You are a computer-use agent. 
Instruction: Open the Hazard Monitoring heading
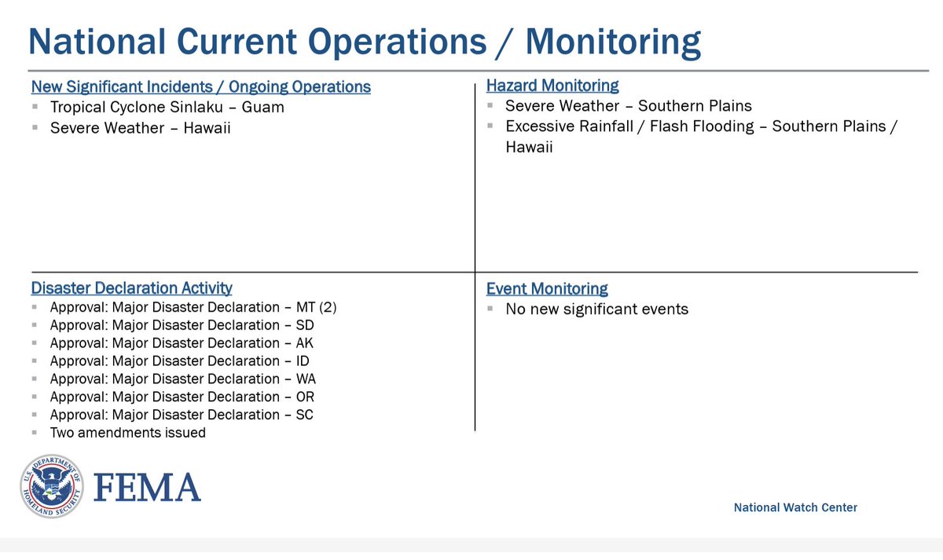coord(552,85)
